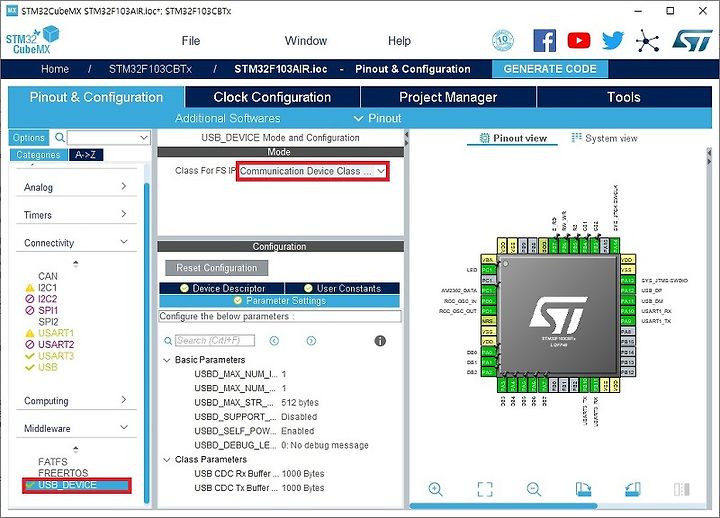Select the PA12 USB_DP pin on chip

point(627,290)
